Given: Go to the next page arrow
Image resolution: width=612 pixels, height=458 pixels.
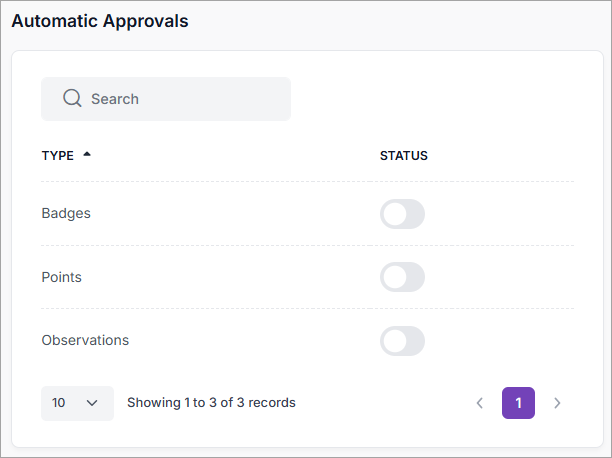Looking at the screenshot, I should (557, 403).
